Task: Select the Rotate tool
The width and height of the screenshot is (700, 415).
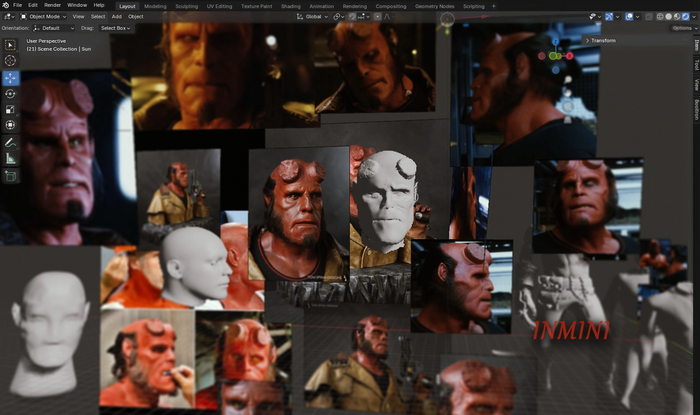Action: pyautogui.click(x=11, y=94)
